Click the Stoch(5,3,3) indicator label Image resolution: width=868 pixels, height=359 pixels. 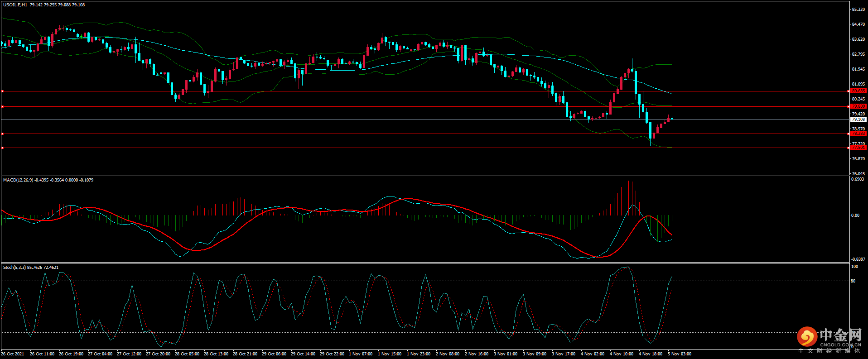tap(14, 268)
